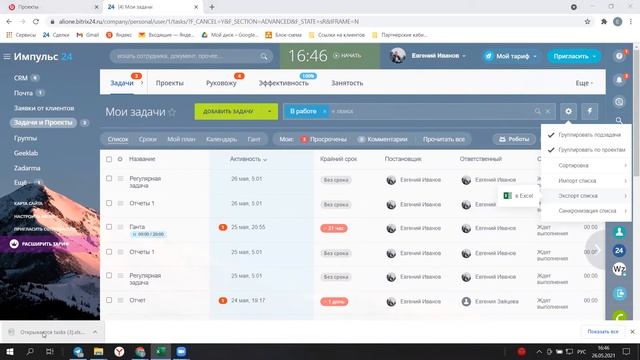The width and height of the screenshot is (640, 360).
Task: Open the Евгений Иванов user menu
Action: pos(439,56)
